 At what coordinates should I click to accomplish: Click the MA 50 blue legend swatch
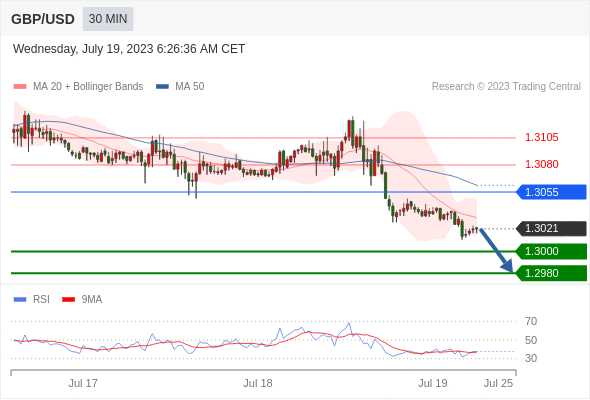(162, 87)
